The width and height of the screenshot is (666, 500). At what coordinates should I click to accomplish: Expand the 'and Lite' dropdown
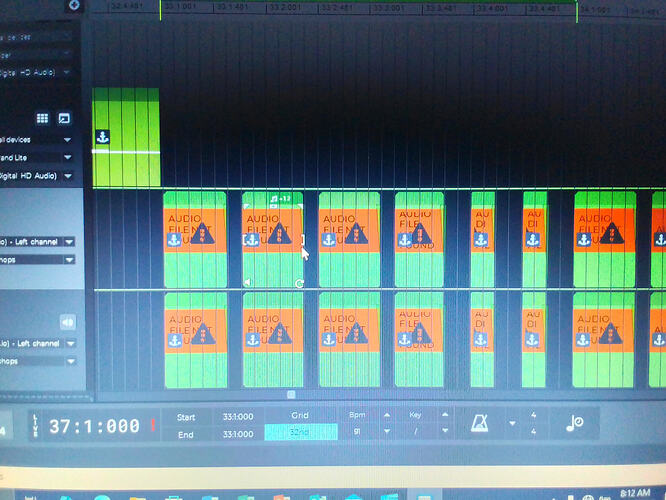[x=68, y=158]
